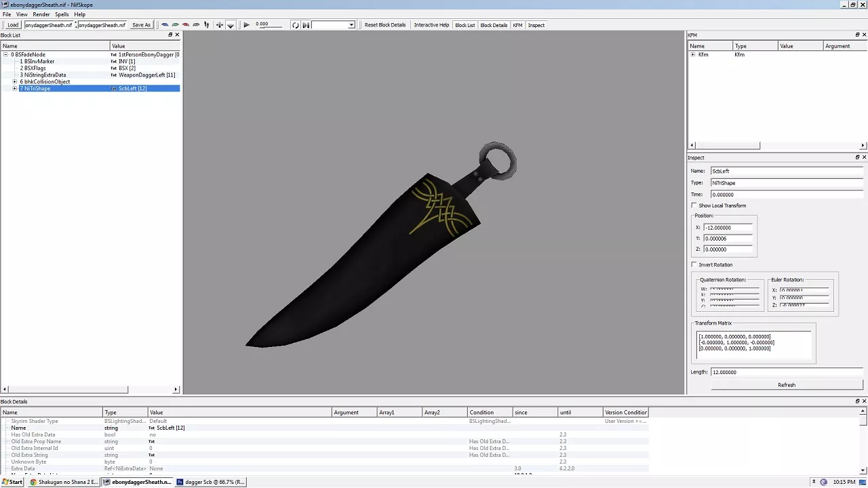Click the Value column header in Block List
Image resolution: width=868 pixels, height=488 pixels.
[x=144, y=46]
